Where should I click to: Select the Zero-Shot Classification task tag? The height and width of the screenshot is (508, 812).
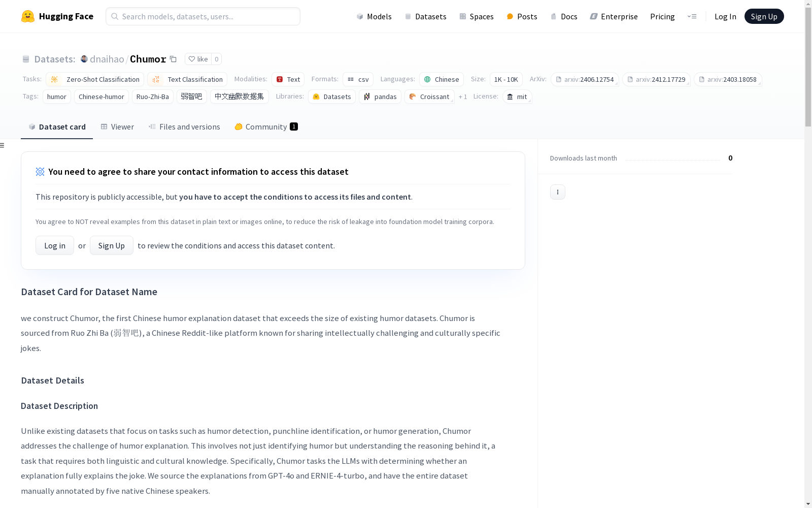[x=95, y=79]
